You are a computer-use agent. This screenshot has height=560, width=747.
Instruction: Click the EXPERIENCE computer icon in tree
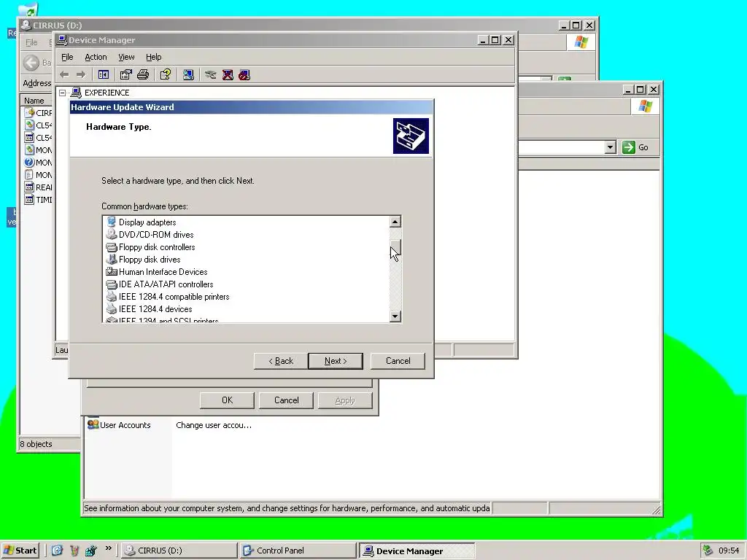(76, 93)
